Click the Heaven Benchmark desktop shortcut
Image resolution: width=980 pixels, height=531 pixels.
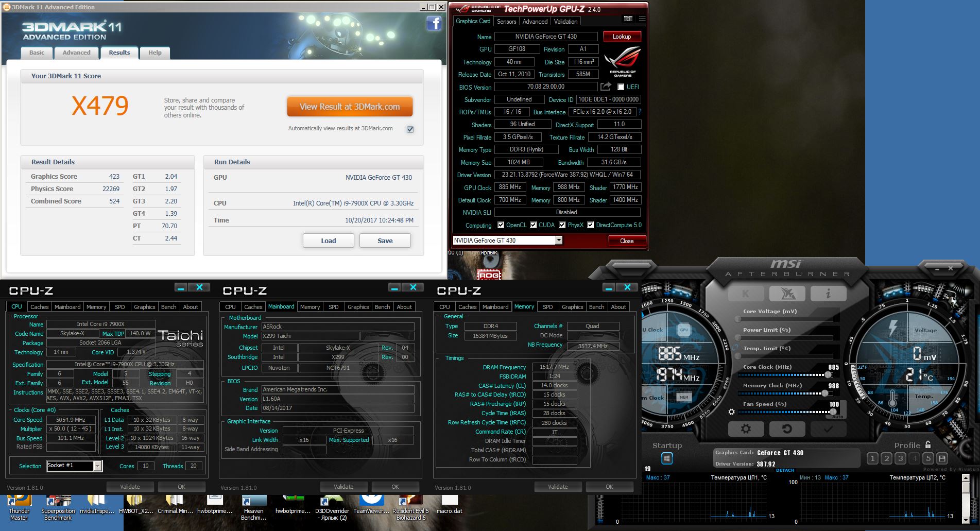point(253,508)
